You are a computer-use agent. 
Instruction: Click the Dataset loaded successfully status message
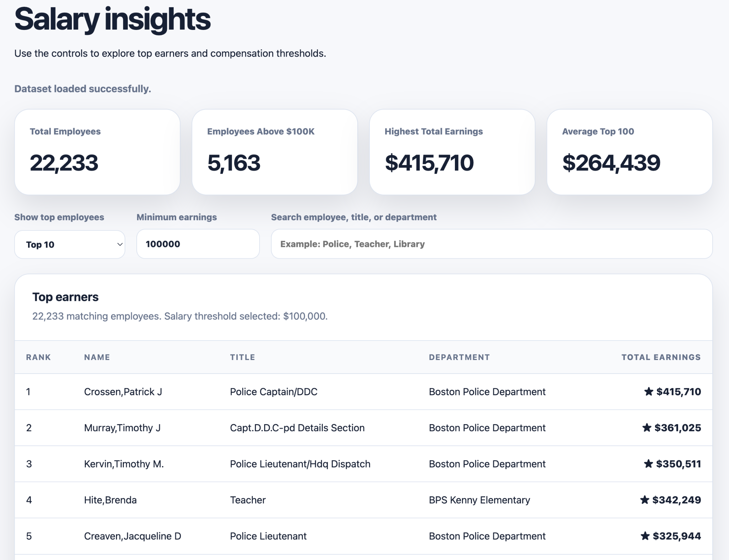[x=83, y=89]
